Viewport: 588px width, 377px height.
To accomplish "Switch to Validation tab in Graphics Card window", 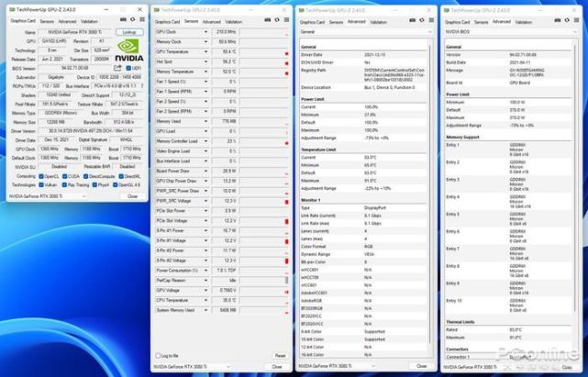I will coord(89,21).
